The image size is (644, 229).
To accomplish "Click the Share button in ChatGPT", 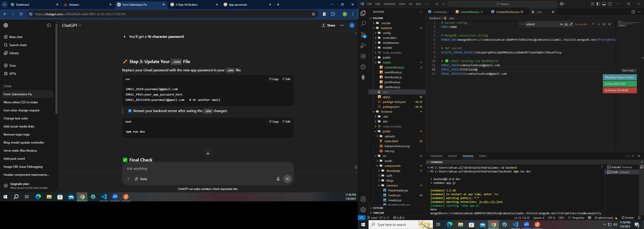I will click(x=328, y=25).
